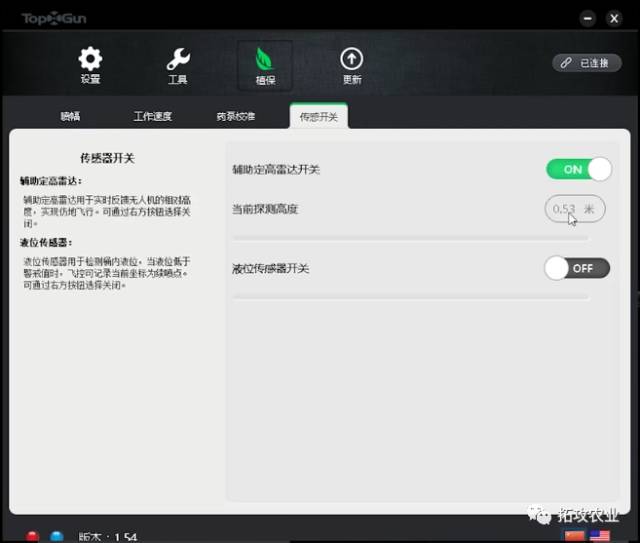Open the 药泵校准 tab

click(x=235, y=116)
